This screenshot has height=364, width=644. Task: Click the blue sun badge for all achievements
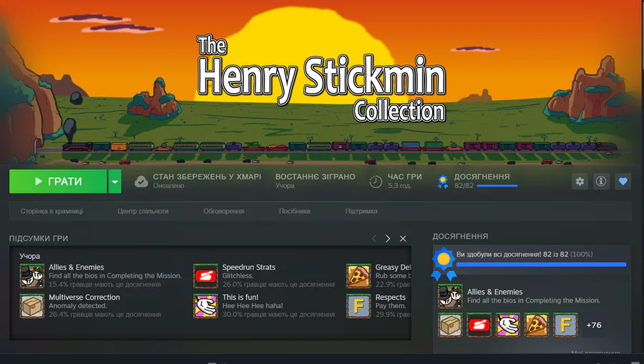click(444, 263)
